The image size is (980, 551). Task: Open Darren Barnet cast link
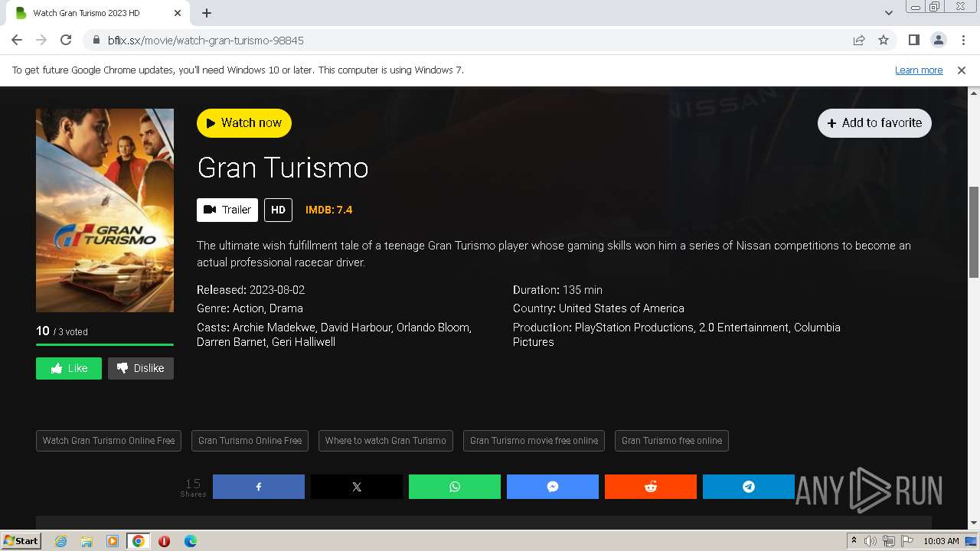pyautogui.click(x=230, y=342)
